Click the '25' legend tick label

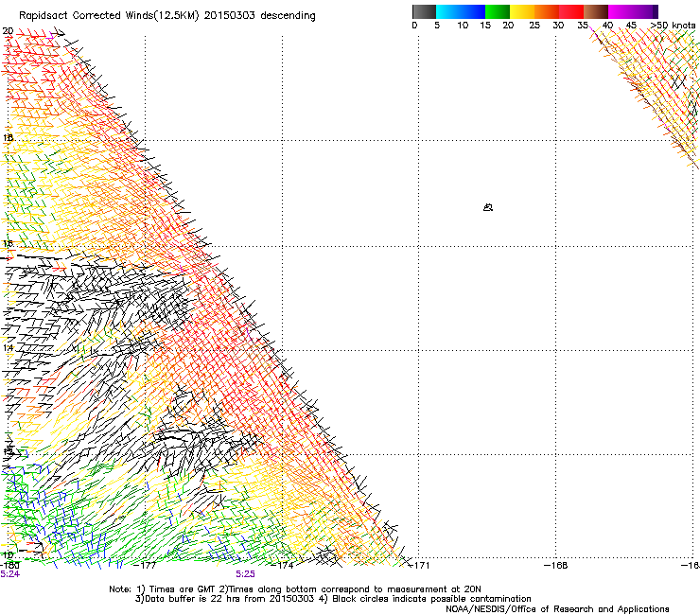[534, 26]
